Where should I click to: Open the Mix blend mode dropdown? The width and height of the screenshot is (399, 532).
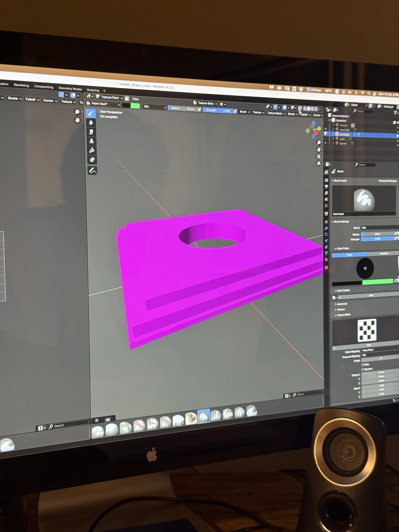tap(154, 107)
